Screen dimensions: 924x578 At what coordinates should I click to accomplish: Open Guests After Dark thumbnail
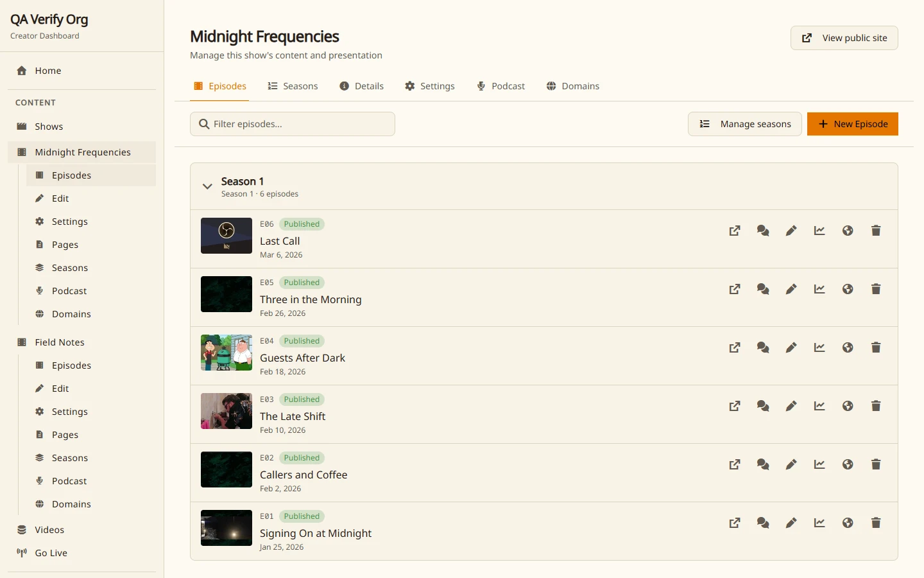click(x=227, y=353)
